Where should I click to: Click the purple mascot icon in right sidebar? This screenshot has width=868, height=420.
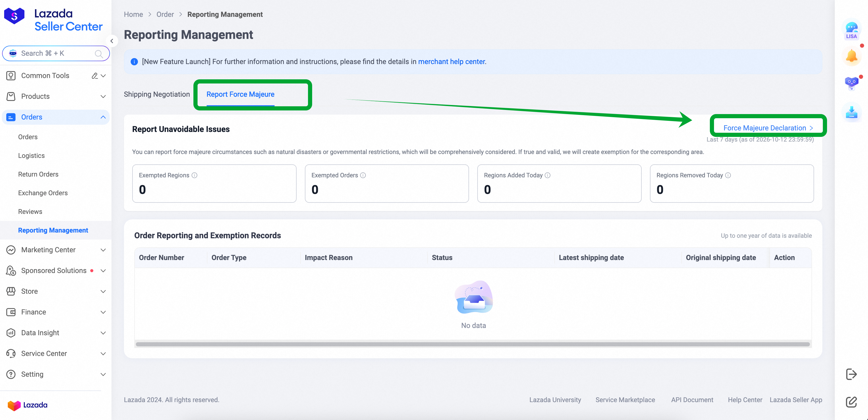[x=851, y=83]
